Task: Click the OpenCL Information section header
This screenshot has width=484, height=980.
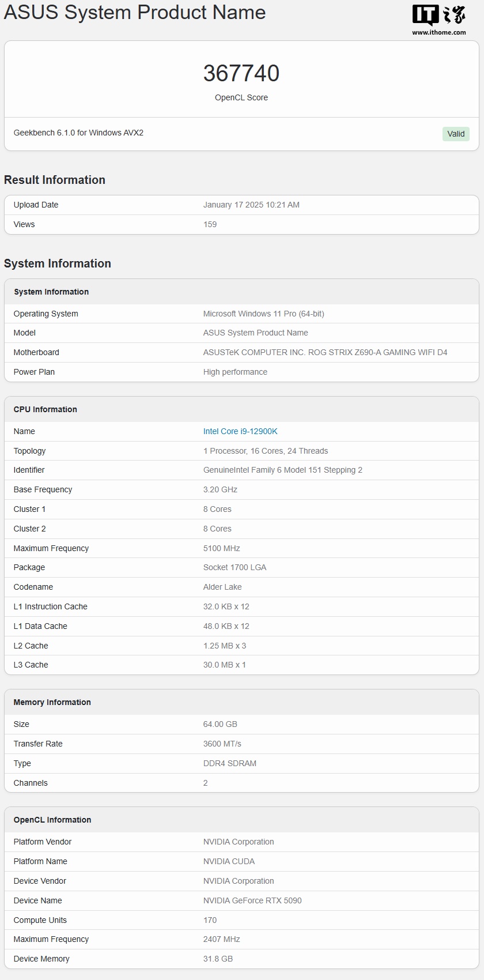Action: coord(52,820)
